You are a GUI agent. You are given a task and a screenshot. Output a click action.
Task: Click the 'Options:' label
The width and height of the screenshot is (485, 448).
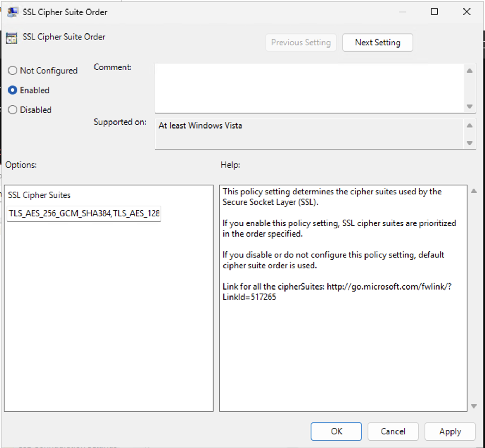tap(21, 165)
